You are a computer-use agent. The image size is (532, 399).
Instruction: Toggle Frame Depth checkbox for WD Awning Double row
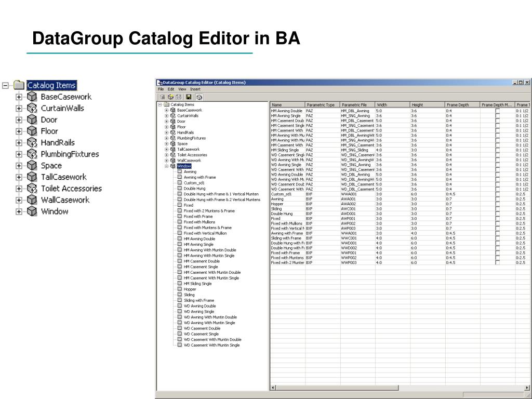click(497, 175)
